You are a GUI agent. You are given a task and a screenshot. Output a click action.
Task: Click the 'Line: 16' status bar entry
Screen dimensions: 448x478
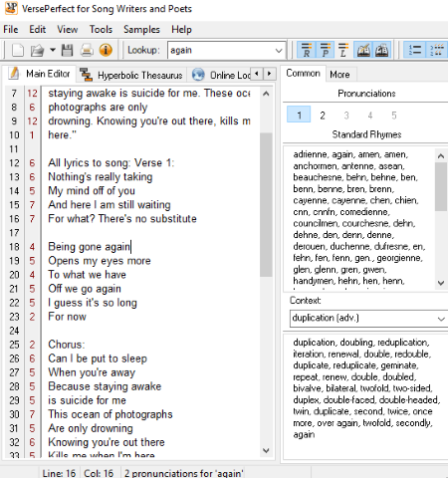point(59,473)
